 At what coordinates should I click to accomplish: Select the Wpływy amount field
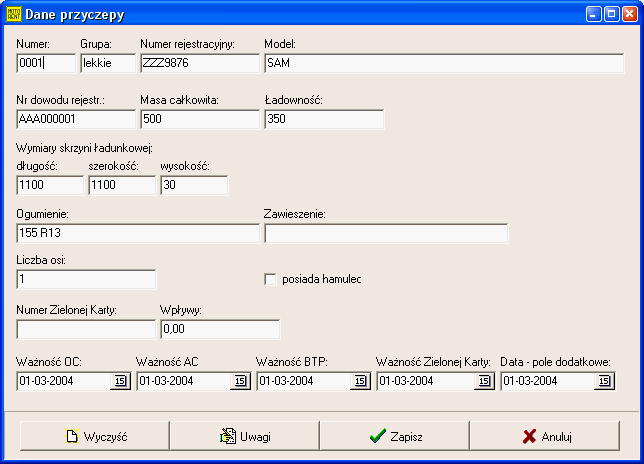coord(219,329)
